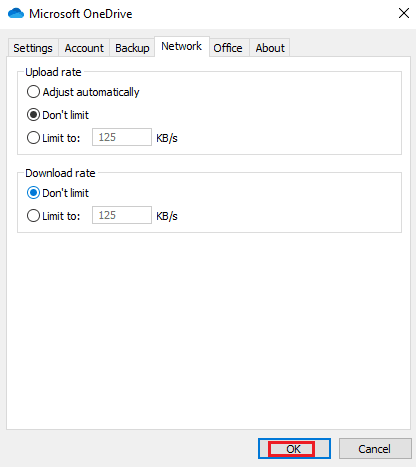Click the Upload rate group label

[x=53, y=72]
